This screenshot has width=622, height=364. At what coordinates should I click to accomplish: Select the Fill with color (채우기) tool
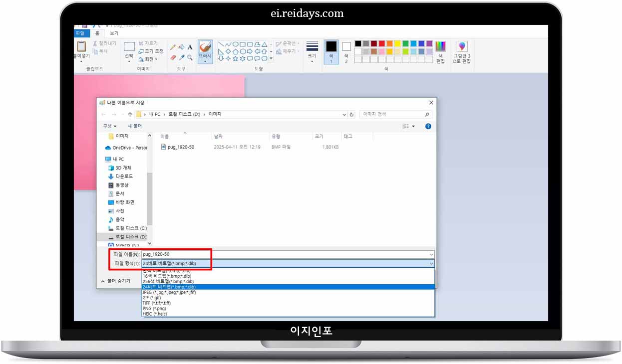click(x=182, y=46)
